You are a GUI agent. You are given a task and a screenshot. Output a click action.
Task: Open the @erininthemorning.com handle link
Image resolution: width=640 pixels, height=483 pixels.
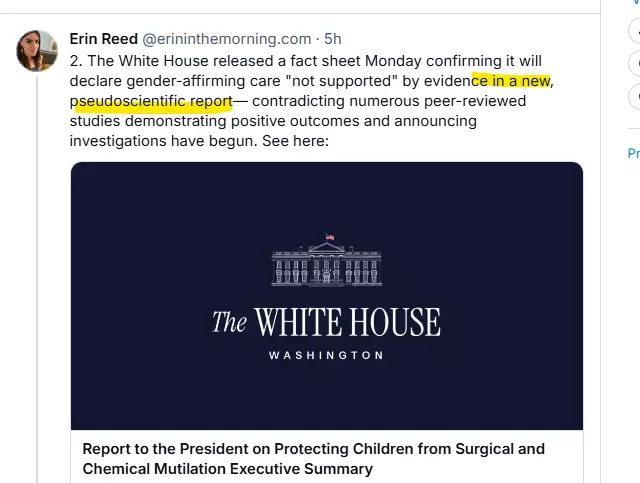[x=227, y=39]
